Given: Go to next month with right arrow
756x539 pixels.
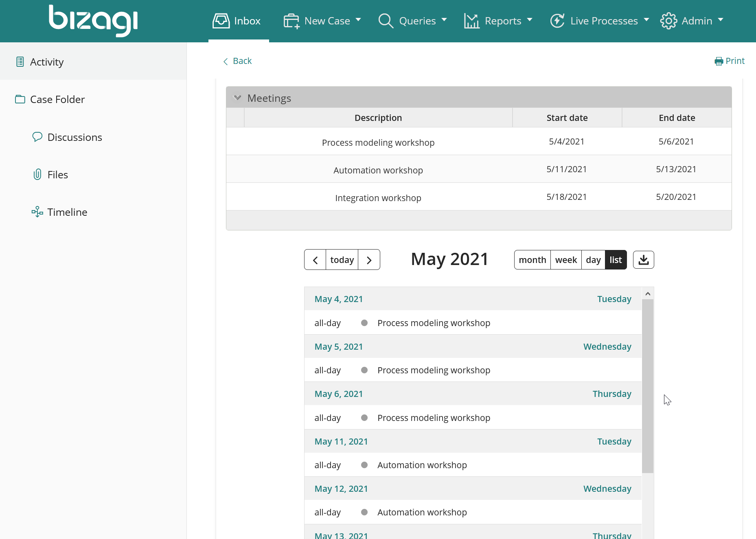Looking at the screenshot, I should (369, 260).
